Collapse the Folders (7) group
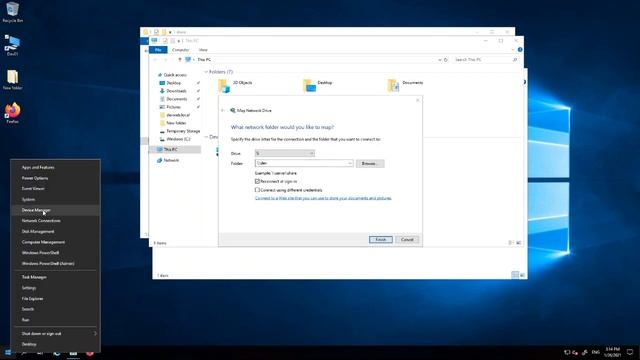 206,72
